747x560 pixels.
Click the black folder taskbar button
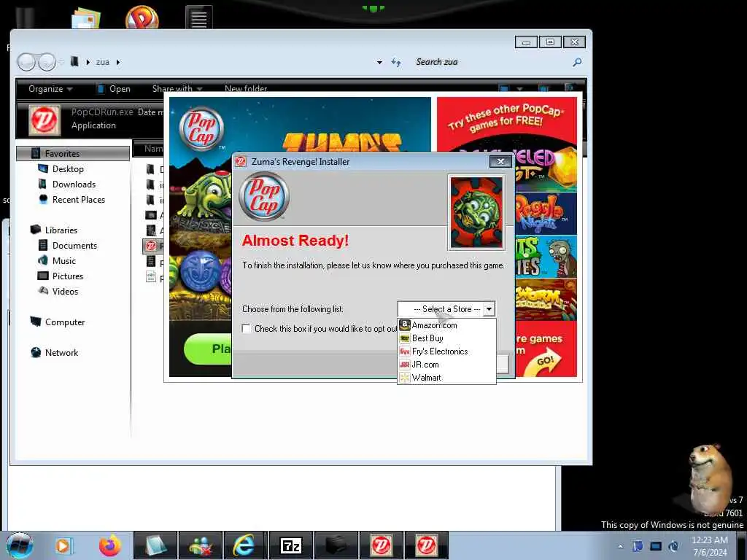[x=336, y=545]
